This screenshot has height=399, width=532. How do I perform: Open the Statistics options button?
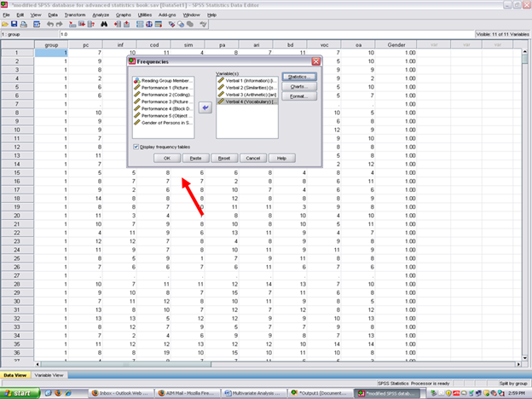(x=298, y=77)
